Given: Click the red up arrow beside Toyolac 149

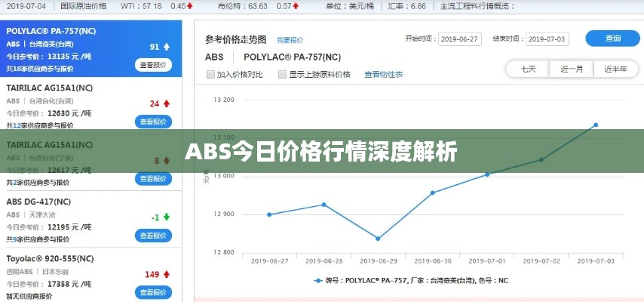Looking at the screenshot, I should pos(166,274).
